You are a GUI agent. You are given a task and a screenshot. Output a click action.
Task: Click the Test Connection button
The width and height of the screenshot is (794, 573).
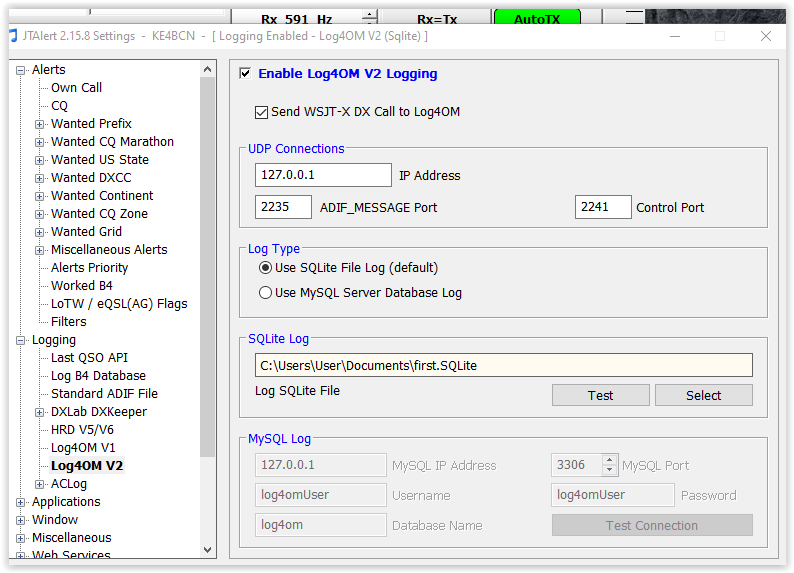click(652, 525)
